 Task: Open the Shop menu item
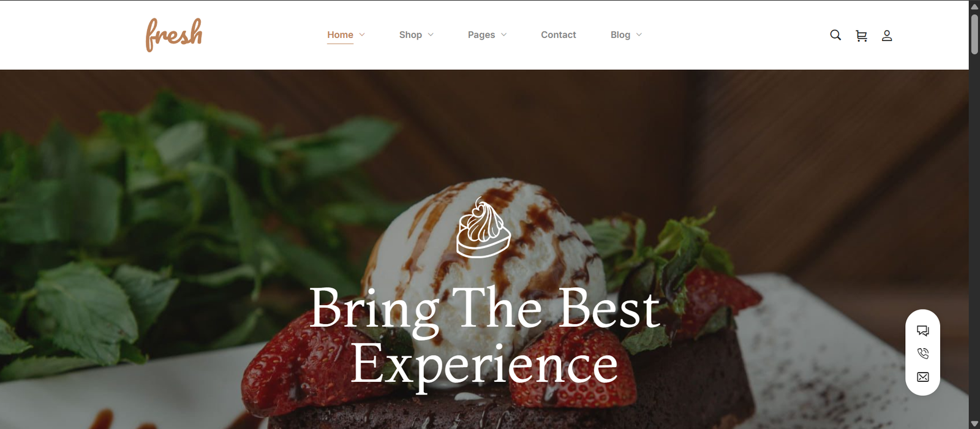pos(410,35)
